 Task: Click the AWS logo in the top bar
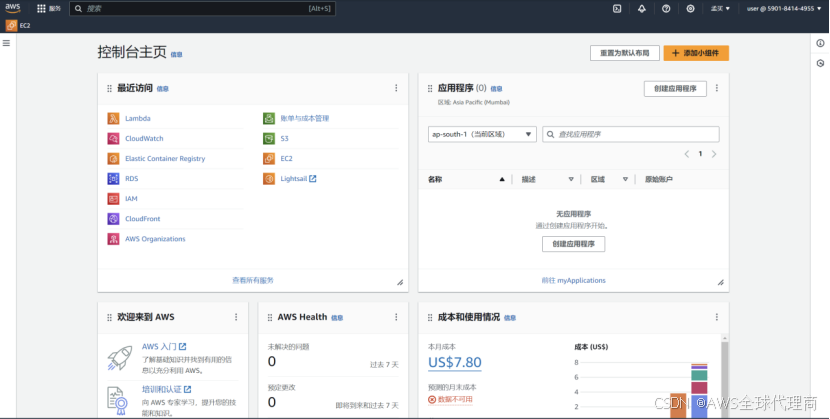[13, 8]
